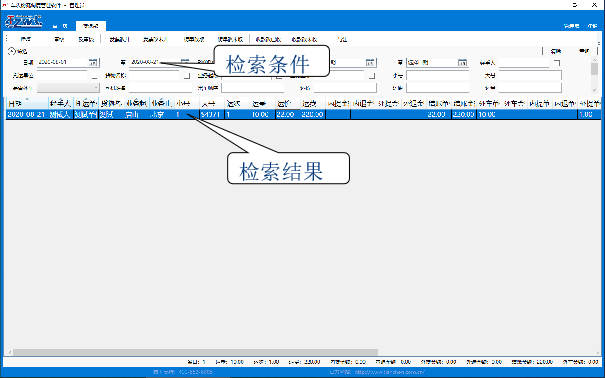Sort results by the 日期 column header
The width and height of the screenshot is (605, 378).
(x=27, y=103)
